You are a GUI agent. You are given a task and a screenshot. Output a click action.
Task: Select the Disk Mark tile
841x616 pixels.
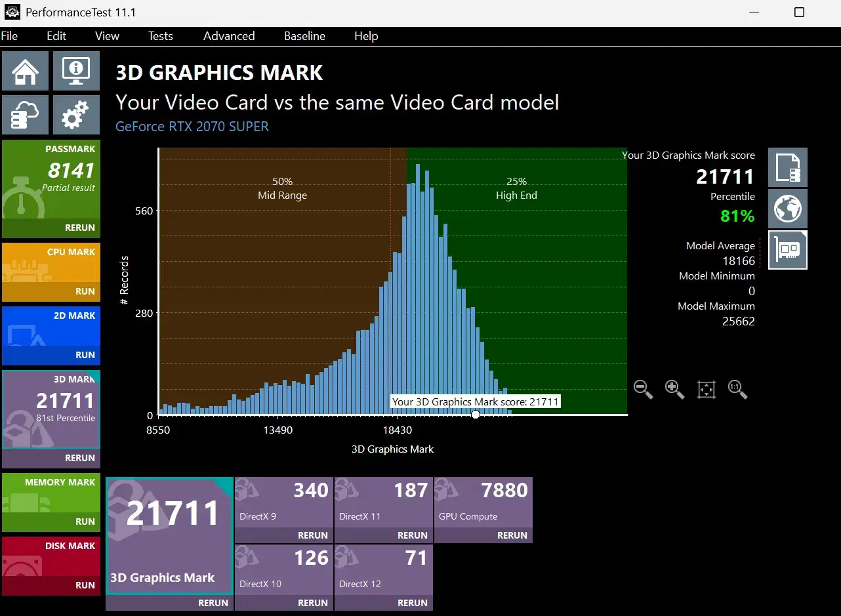(x=51, y=557)
